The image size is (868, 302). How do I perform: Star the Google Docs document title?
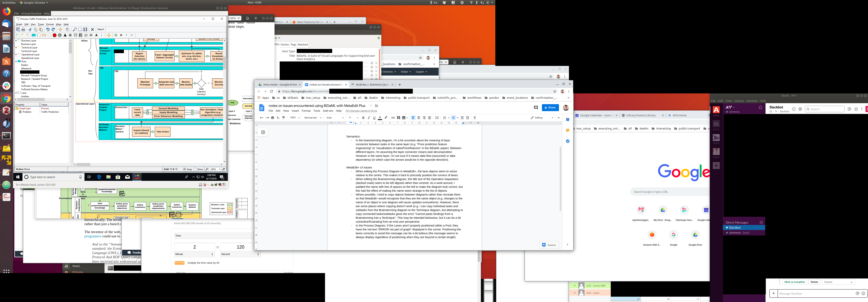[371, 106]
